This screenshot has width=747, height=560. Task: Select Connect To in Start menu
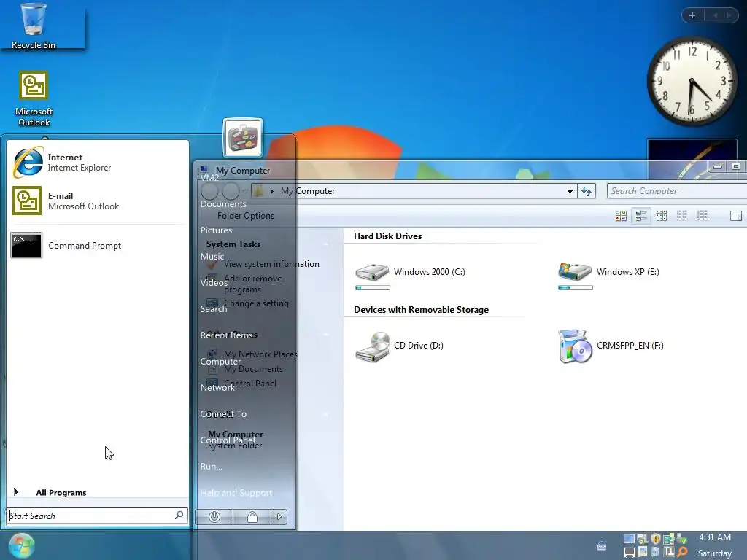coord(223,414)
